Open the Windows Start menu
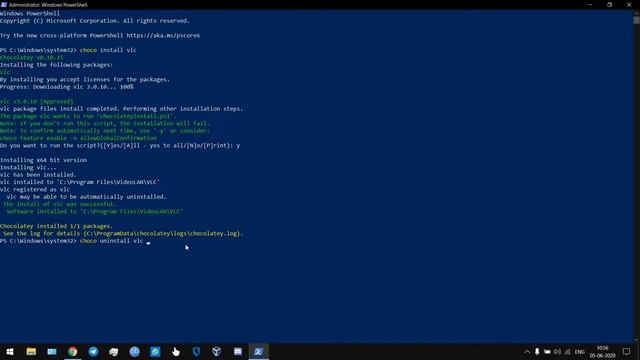The height and width of the screenshot is (360, 640). pyautogui.click(x=10, y=351)
